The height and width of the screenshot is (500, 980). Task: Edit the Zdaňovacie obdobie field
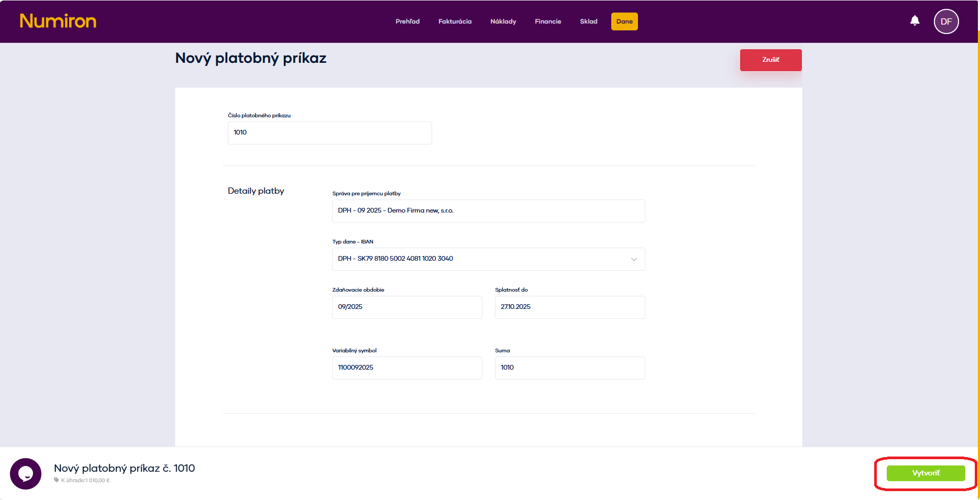coord(406,307)
